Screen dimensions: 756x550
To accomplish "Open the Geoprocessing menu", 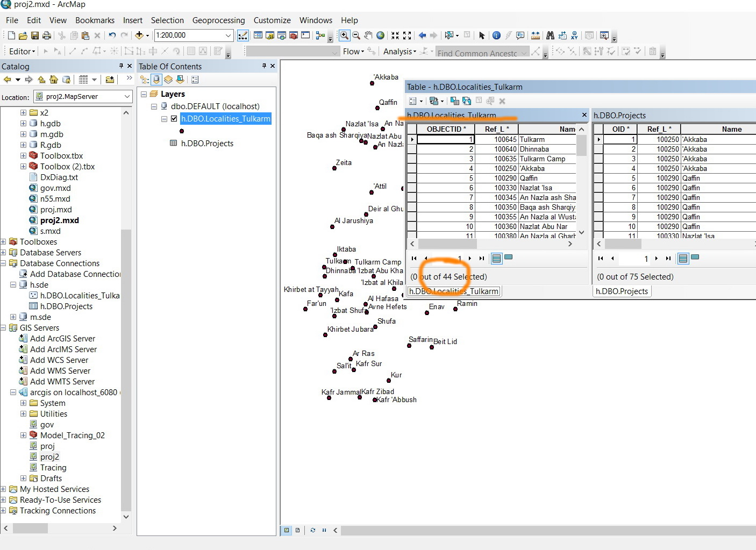I will pos(218,20).
